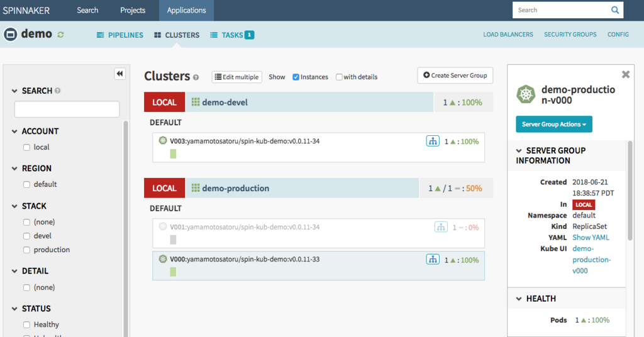This screenshot has height=337, width=644.
Task: Select the V003 spin-kub-demo:v0.0.11-34 server group
Action: [318, 147]
